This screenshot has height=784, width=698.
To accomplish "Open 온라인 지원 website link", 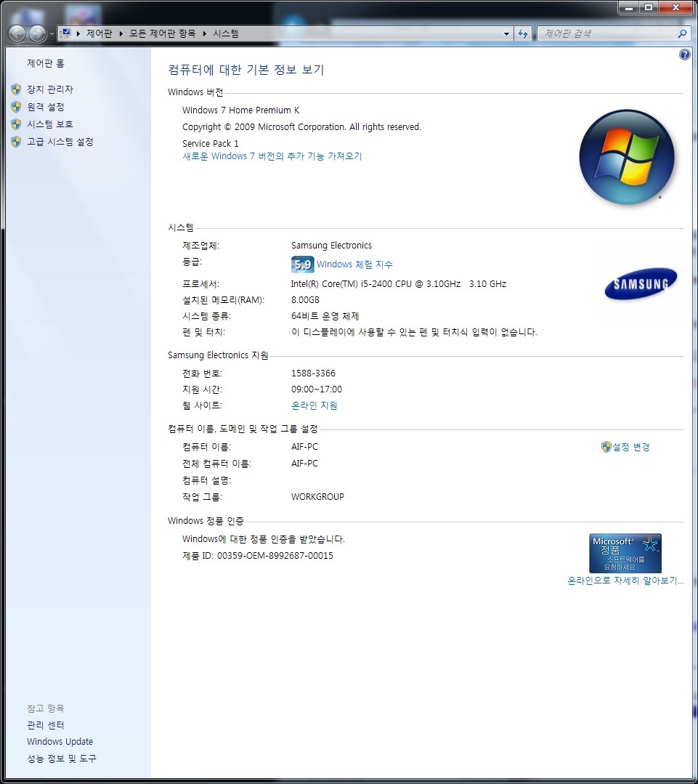I will 314,405.
